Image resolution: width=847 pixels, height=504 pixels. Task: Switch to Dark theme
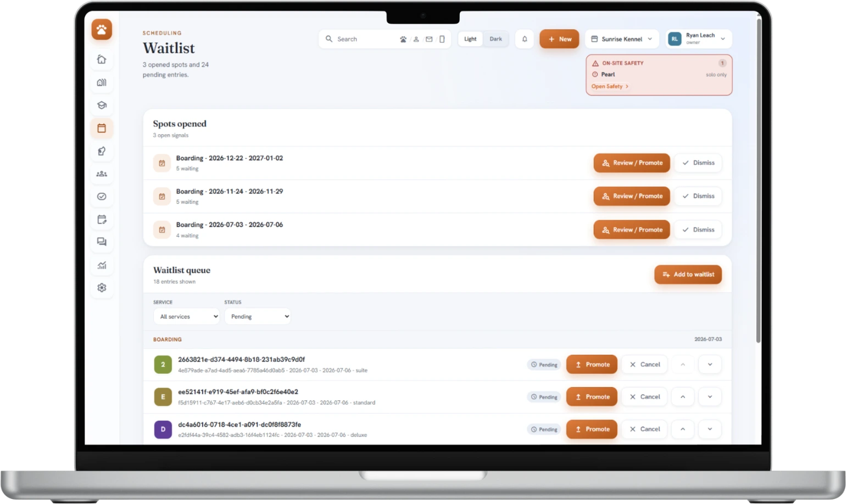(495, 39)
